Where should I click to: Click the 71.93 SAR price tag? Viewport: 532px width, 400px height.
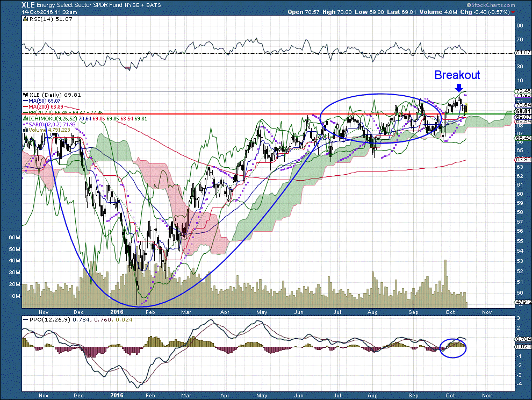tap(523, 95)
